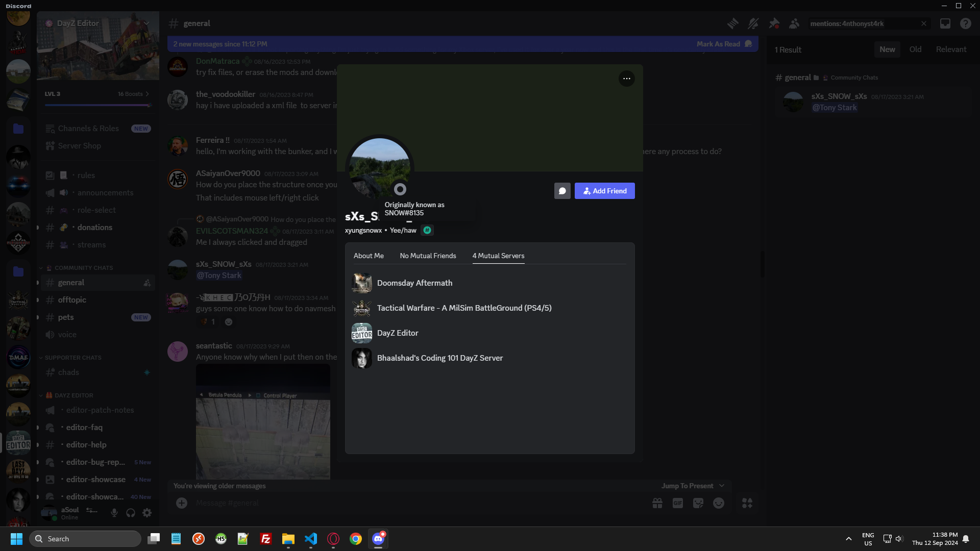Open the chads channel
The image size is (980, 551).
pyautogui.click(x=98, y=372)
